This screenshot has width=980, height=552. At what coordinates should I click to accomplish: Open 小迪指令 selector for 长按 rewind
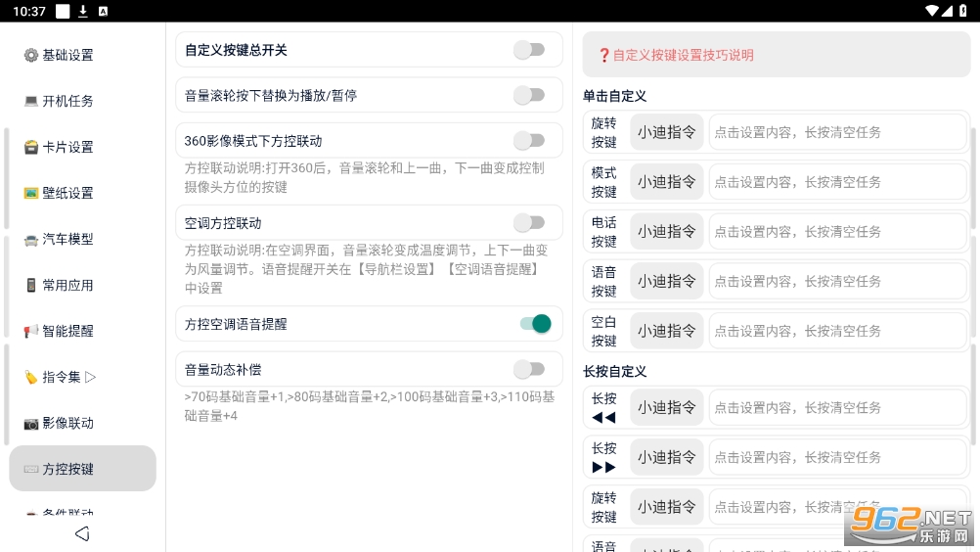[x=666, y=407]
